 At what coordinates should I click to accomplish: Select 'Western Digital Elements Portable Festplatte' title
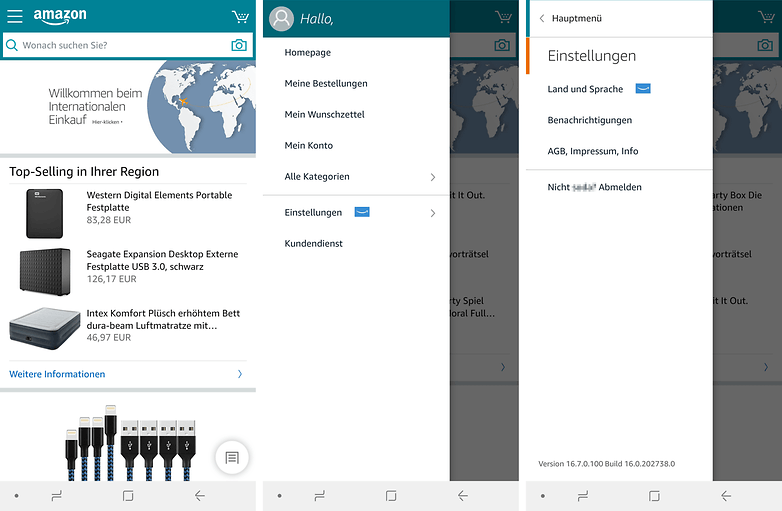tap(159, 201)
